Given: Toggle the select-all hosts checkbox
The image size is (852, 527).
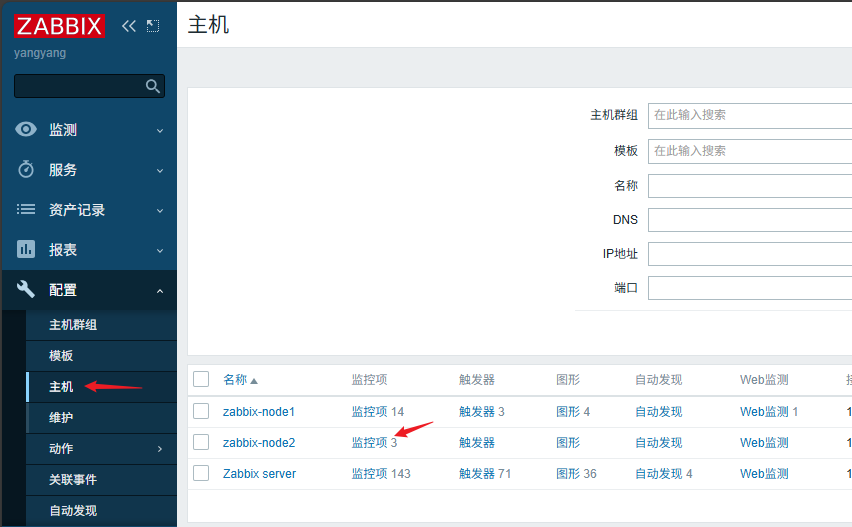Looking at the screenshot, I should [x=201, y=379].
